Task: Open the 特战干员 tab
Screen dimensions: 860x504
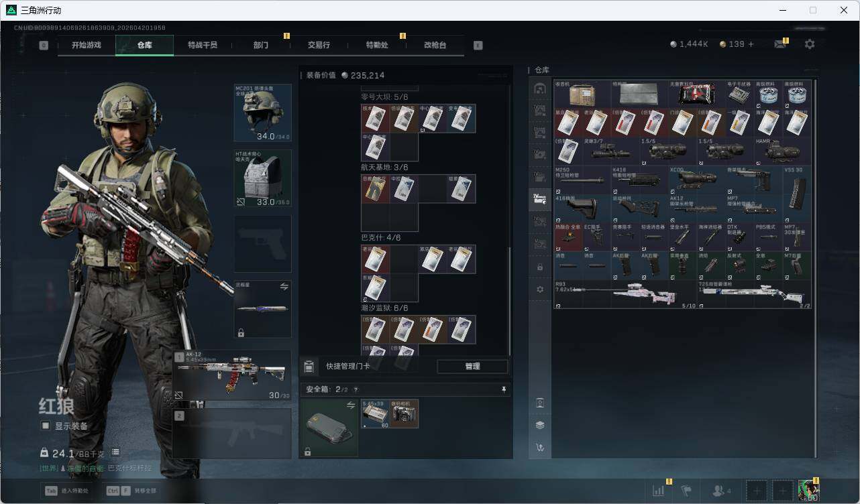Action: (x=203, y=45)
